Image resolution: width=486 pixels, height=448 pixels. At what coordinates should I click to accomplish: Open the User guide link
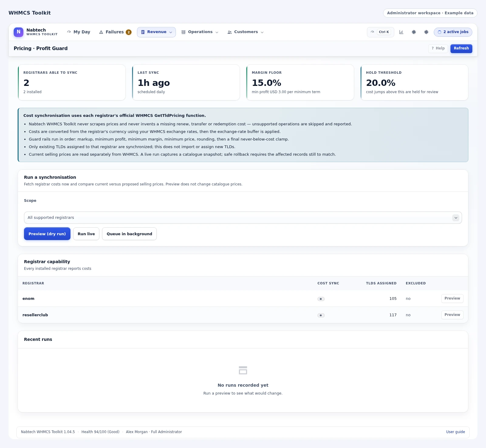[455, 432]
